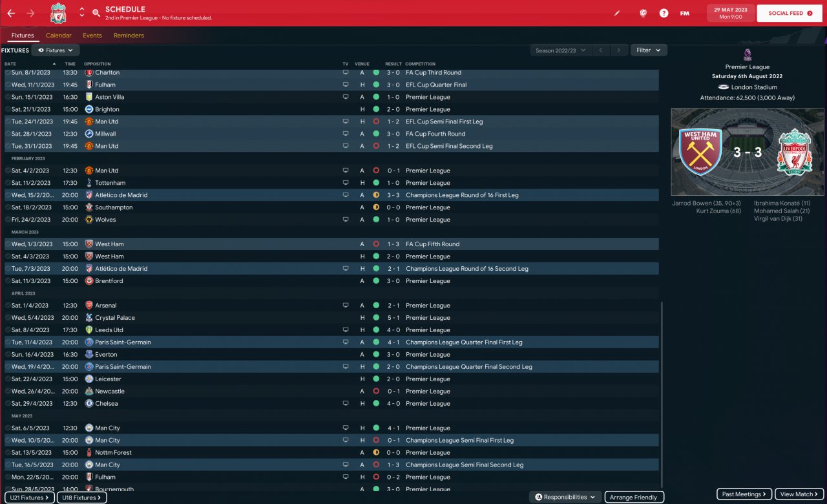This screenshot has height=504, width=827.
Task: Open the Reminders tab
Action: tap(129, 36)
